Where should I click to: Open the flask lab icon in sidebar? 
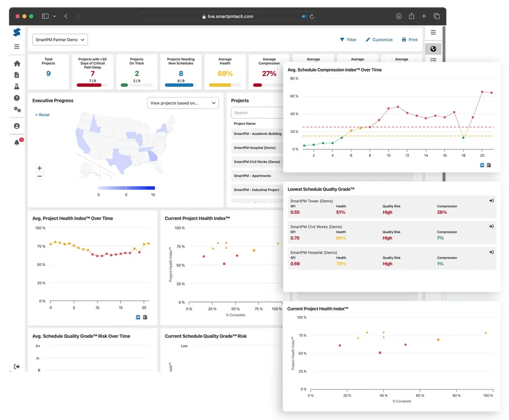17,86
